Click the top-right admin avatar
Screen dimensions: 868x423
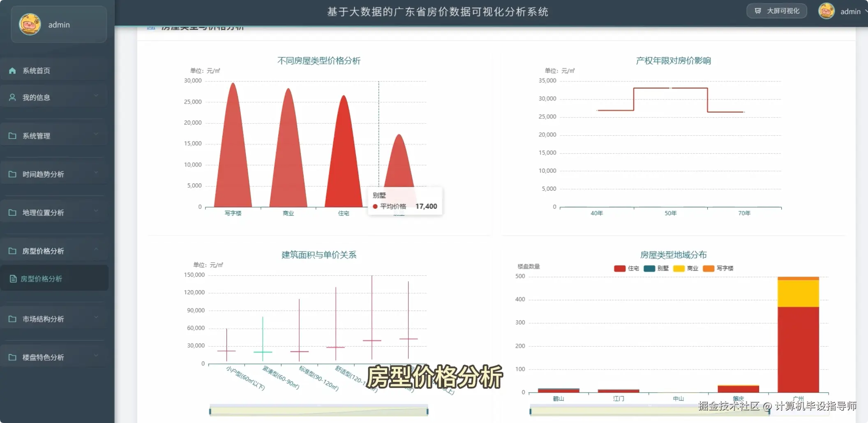coord(826,11)
